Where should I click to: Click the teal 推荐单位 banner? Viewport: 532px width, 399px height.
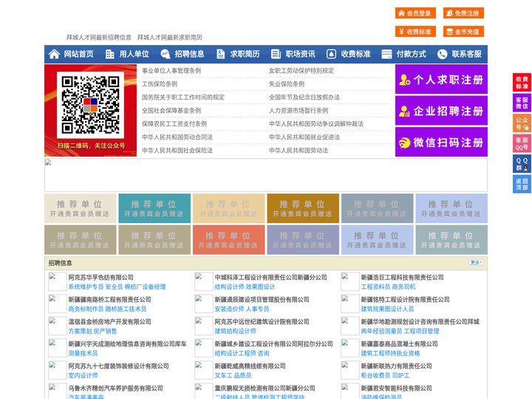coord(154,208)
